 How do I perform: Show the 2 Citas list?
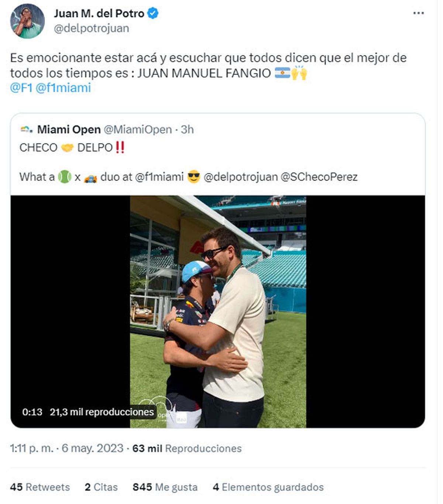pyautogui.click(x=101, y=487)
